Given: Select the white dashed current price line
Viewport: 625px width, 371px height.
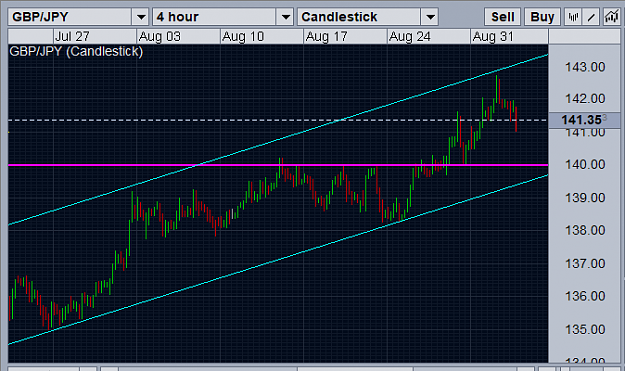Looking at the screenshot, I should tap(278, 120).
